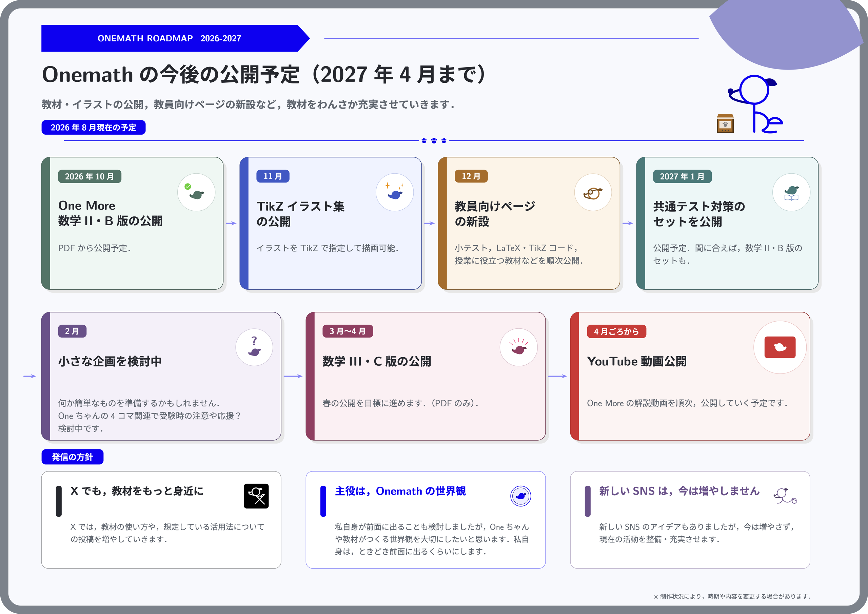Screen dimensions: 868x614
Task: Click the circled blue bird icon in the Onemath世界観 card
Action: (520, 496)
